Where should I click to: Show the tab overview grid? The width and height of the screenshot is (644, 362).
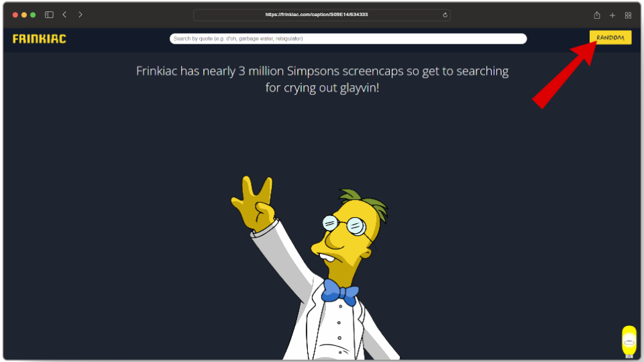tap(628, 15)
